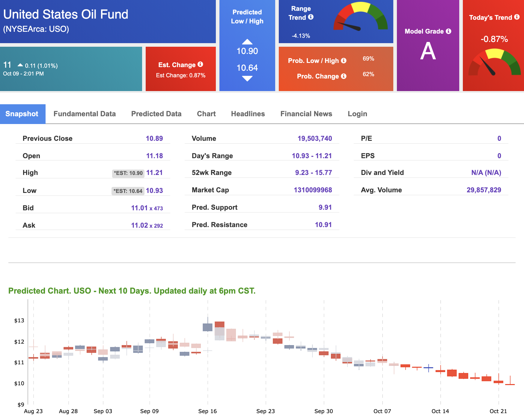Click the Ask value 11.02 x 292
Screen dimensions: 524x420
(147, 225)
